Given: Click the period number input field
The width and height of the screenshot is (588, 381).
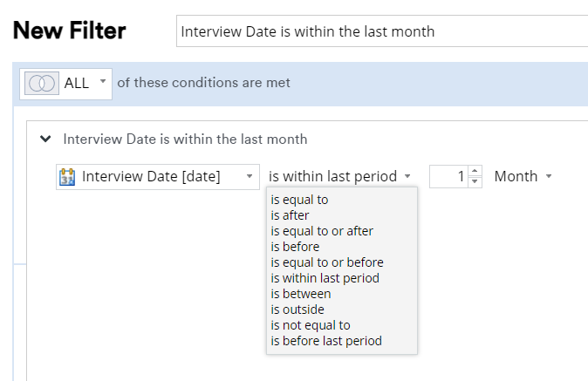Looking at the screenshot, I should (x=448, y=176).
